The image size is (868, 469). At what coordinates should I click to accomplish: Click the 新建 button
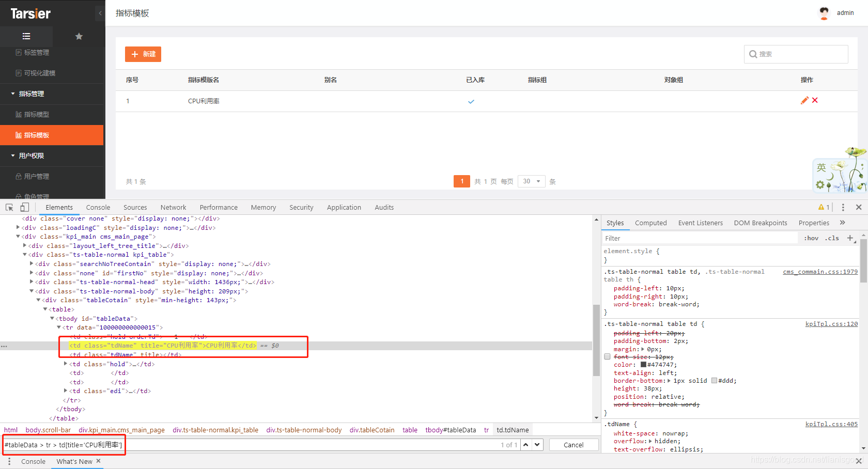click(x=143, y=54)
